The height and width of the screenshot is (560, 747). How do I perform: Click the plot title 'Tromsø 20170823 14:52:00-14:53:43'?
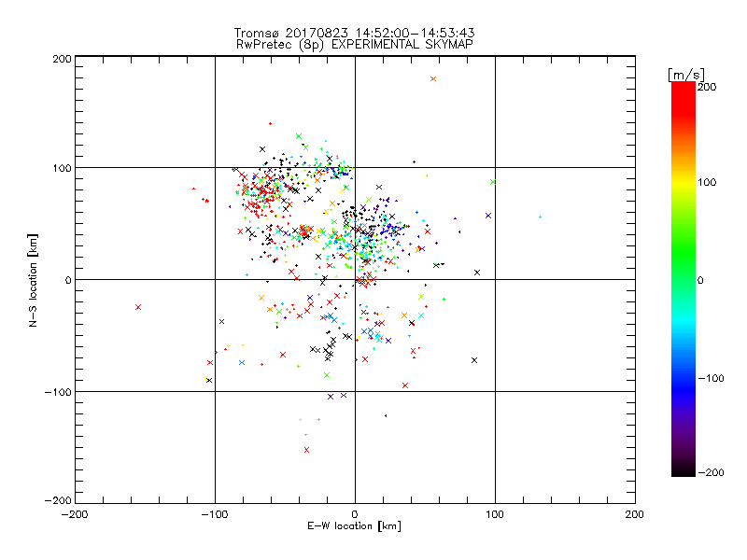pos(354,33)
